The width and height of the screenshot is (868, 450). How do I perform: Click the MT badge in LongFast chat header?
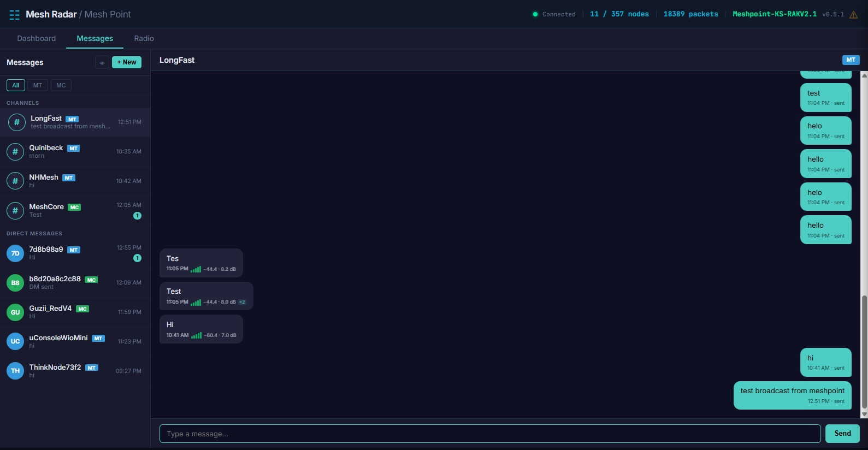851,60
